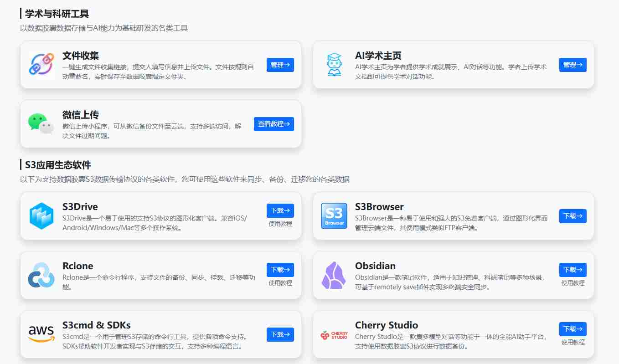The width and height of the screenshot is (619, 364).
Task: Download Rclone using its 下载 button
Action: tap(280, 270)
